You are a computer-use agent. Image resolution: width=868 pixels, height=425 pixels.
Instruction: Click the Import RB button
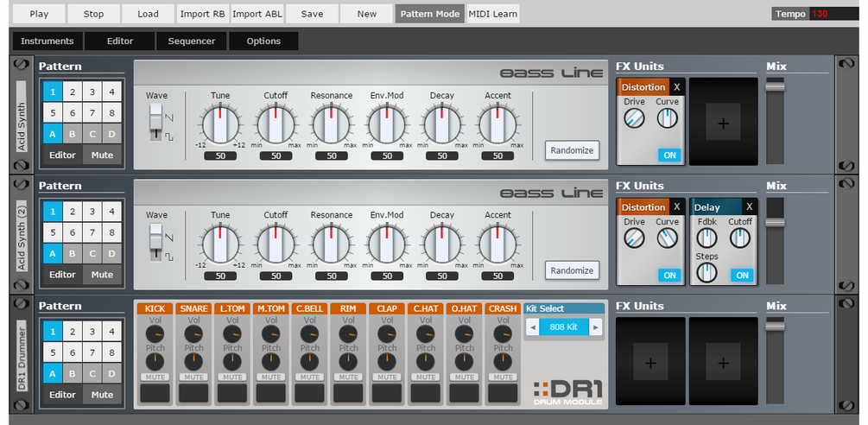(x=203, y=14)
